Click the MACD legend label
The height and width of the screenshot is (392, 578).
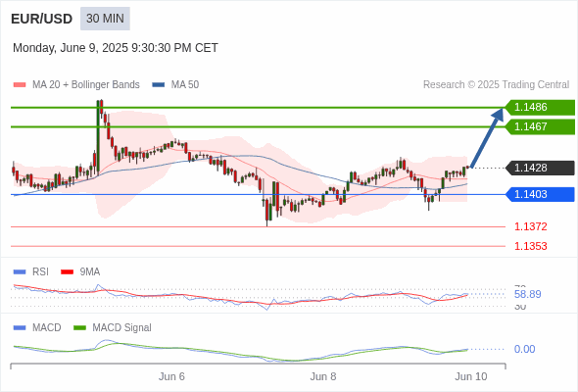point(47,328)
